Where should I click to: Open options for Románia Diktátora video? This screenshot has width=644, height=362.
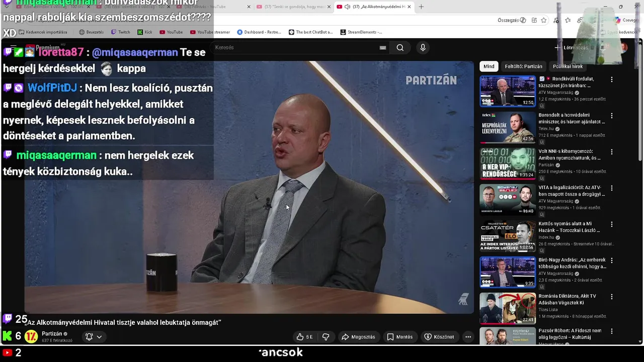click(x=612, y=297)
